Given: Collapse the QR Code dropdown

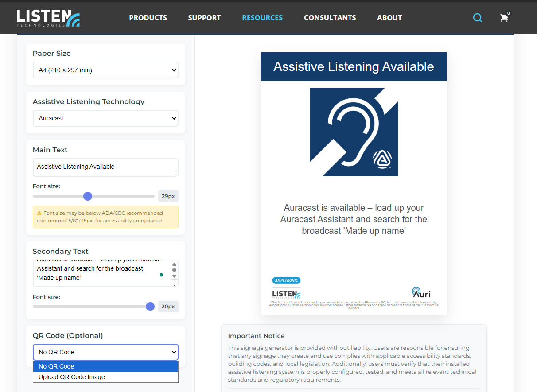Looking at the screenshot, I should [105, 352].
